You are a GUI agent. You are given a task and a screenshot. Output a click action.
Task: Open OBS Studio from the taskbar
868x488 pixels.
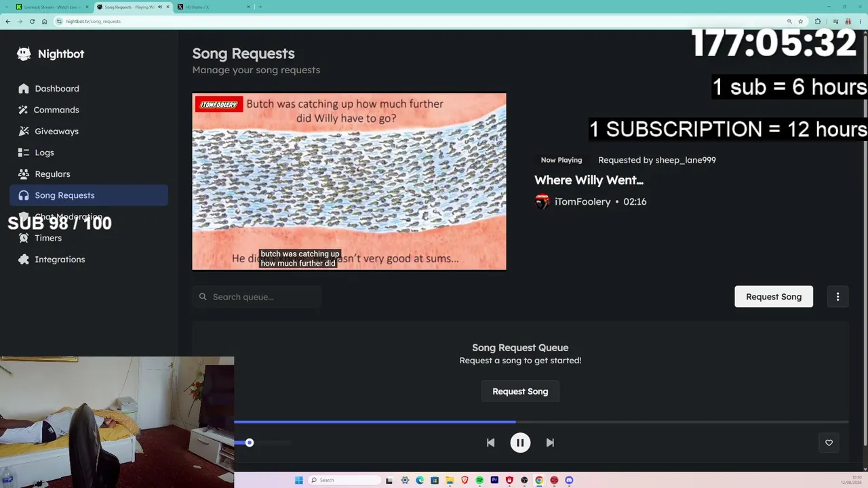click(x=524, y=481)
